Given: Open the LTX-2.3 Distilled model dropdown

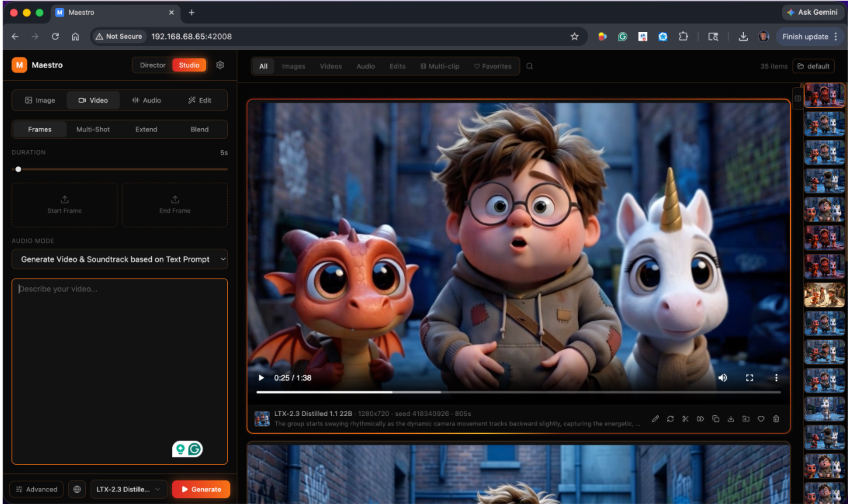Looking at the screenshot, I should [129, 489].
